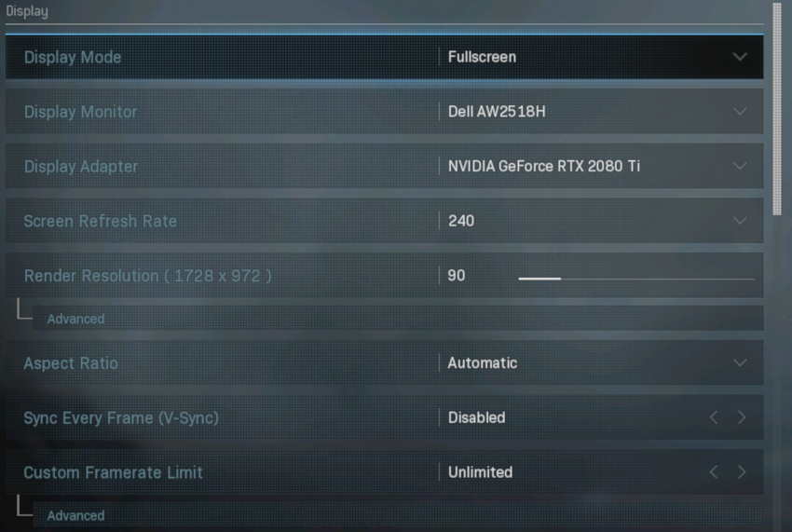Open the Aspect Ratio dropdown arrow

(740, 362)
